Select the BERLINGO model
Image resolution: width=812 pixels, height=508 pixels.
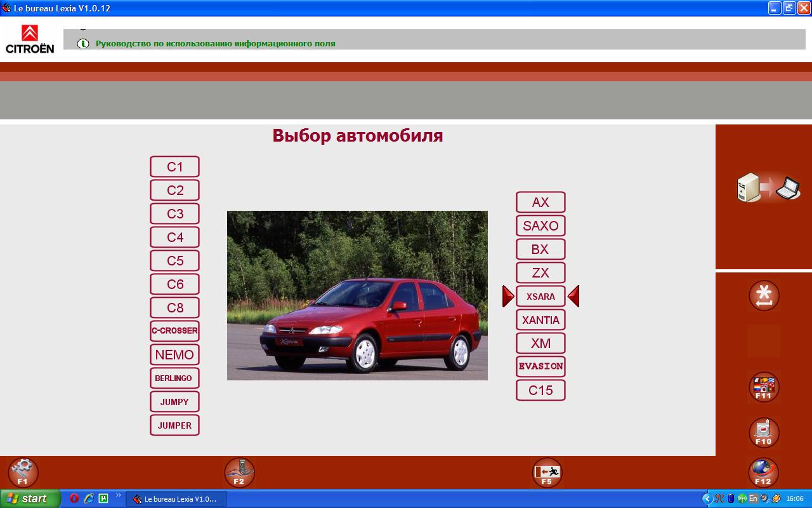click(174, 378)
